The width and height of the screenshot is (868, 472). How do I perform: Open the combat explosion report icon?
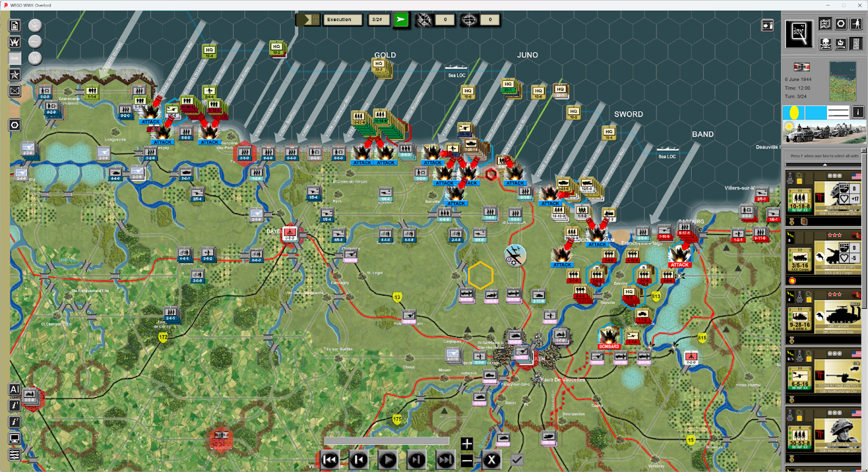coord(15,42)
